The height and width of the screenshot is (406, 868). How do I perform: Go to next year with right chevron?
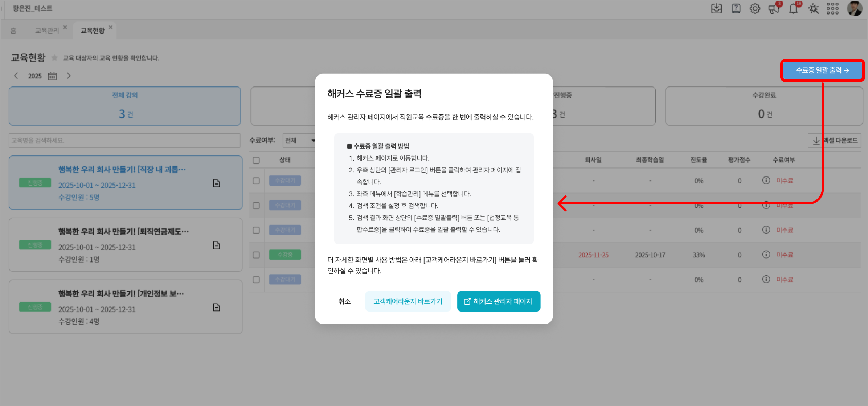tap(69, 76)
